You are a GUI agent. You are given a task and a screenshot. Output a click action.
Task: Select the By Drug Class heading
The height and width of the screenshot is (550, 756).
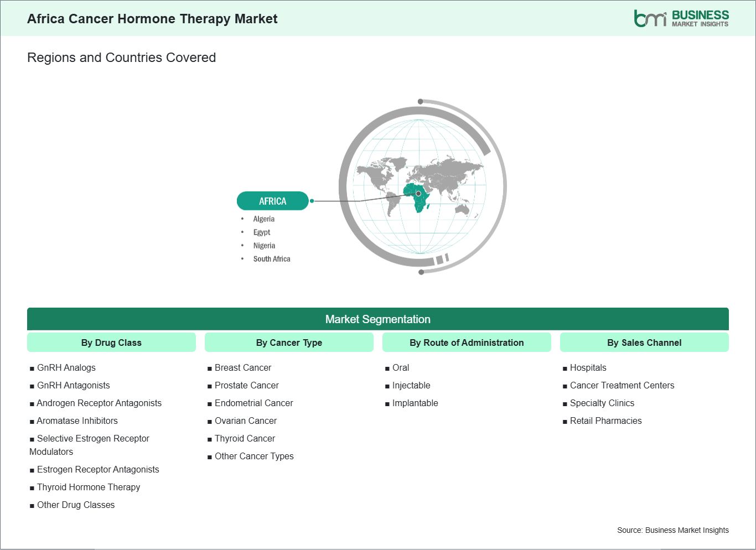(x=111, y=343)
